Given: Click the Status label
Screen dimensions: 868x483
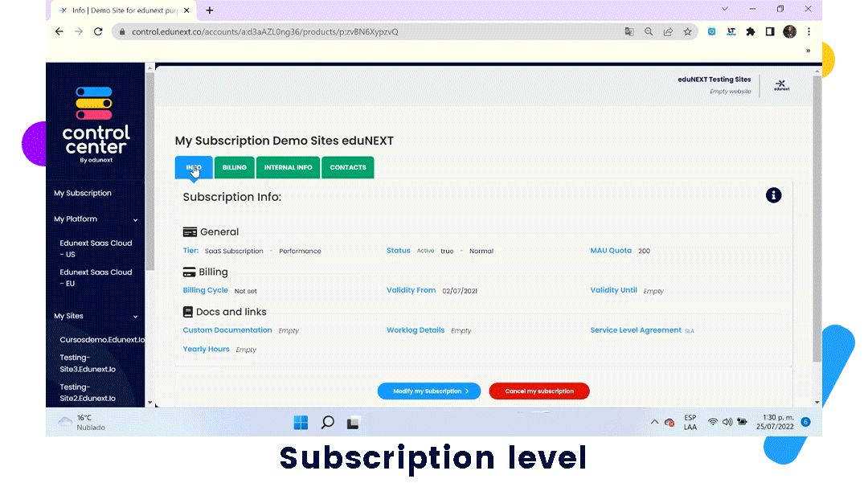Looking at the screenshot, I should coord(398,250).
